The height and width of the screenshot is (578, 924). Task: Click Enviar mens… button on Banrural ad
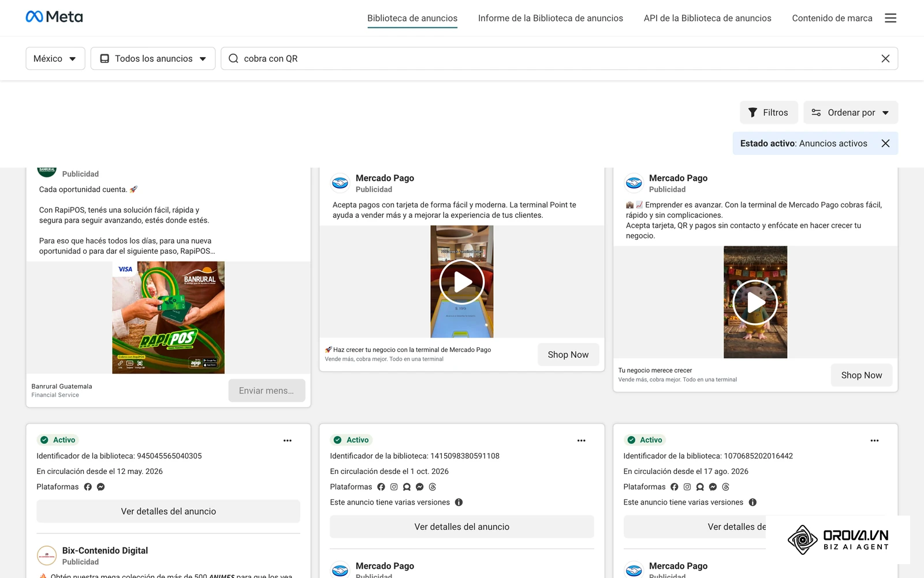coord(267,391)
